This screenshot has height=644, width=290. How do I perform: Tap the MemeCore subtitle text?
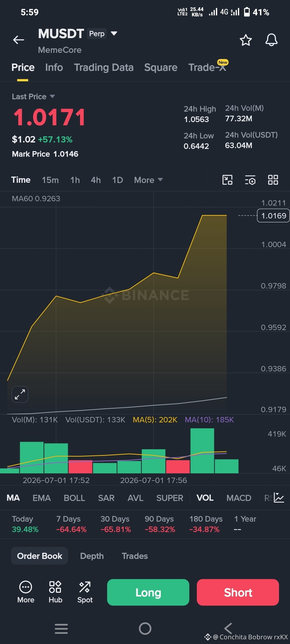(x=60, y=50)
